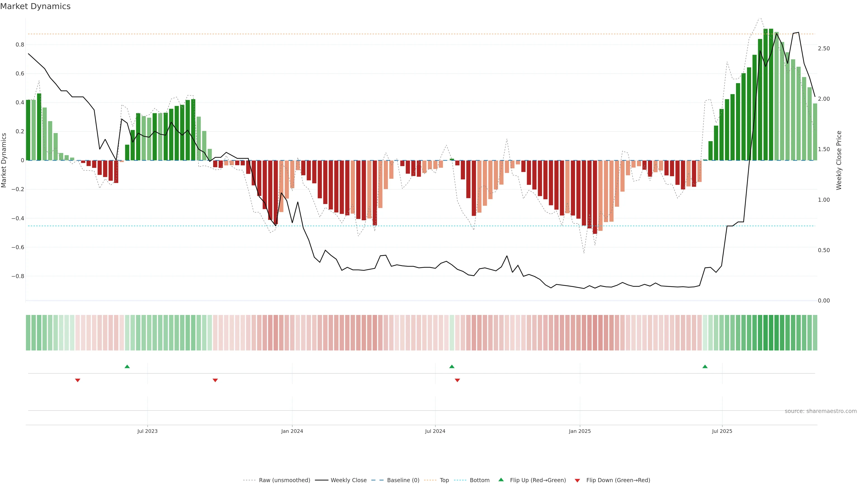Click green flip-up triangle just after Jul 2024
The width and height of the screenshot is (868, 488).
(x=452, y=366)
